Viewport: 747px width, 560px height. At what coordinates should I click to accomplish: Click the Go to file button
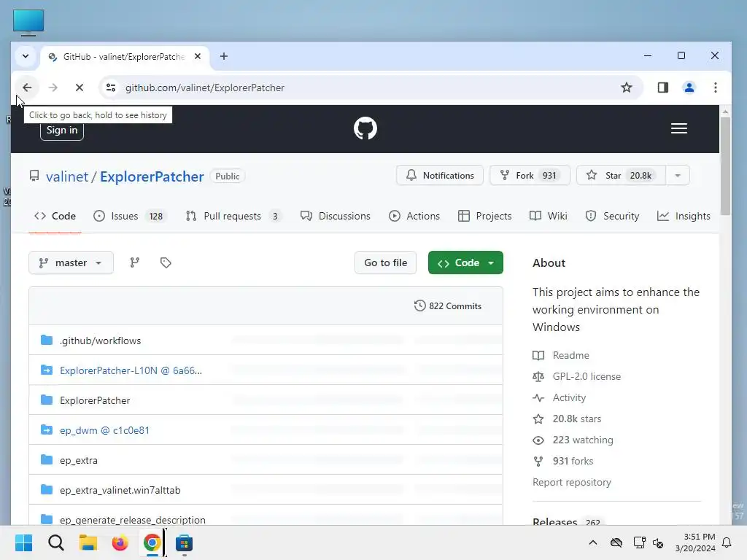[385, 262]
